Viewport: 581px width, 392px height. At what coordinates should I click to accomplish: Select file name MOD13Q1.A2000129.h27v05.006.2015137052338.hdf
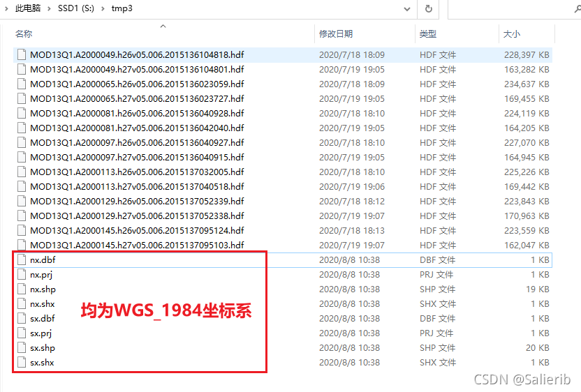(137, 216)
